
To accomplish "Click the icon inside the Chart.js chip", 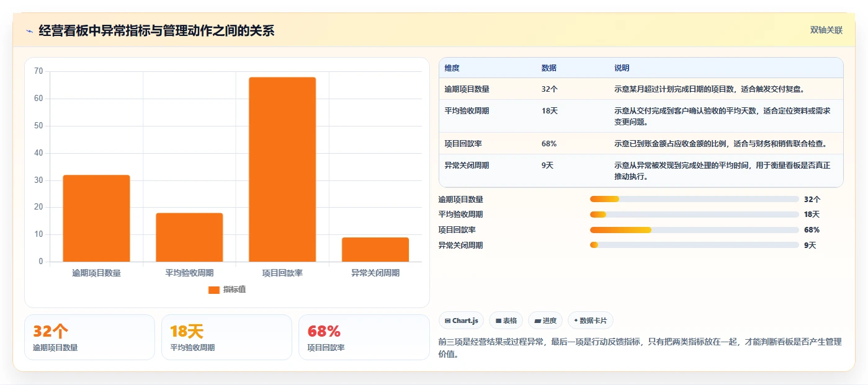I will coord(447,321).
